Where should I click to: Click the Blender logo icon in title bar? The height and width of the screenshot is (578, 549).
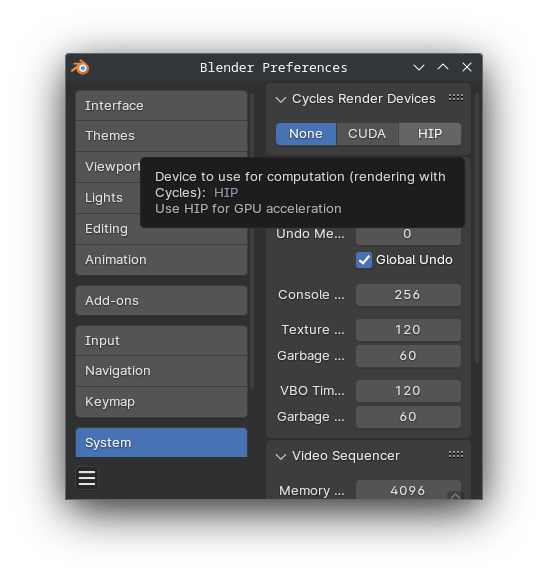[x=80, y=67]
